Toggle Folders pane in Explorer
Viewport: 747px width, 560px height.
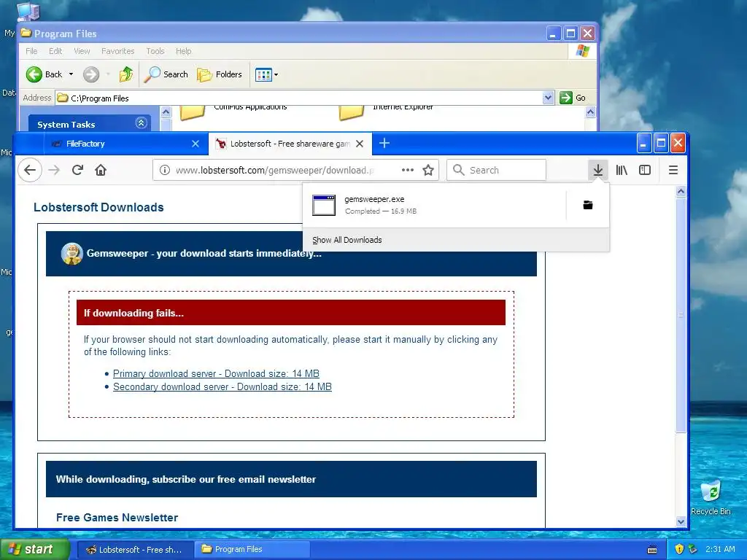220,74
